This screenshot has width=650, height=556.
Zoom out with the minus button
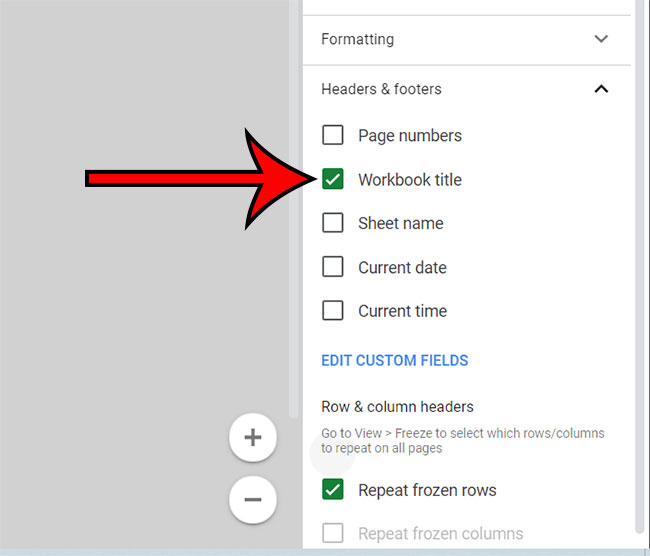(x=253, y=500)
